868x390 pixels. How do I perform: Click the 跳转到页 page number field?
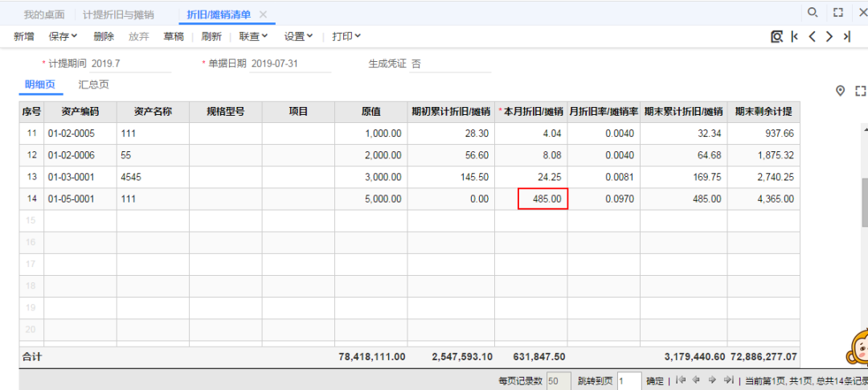coord(629,381)
